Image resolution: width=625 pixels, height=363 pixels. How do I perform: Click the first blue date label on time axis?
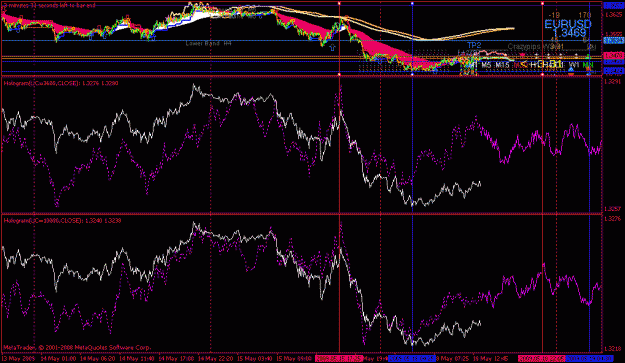tap(412, 359)
